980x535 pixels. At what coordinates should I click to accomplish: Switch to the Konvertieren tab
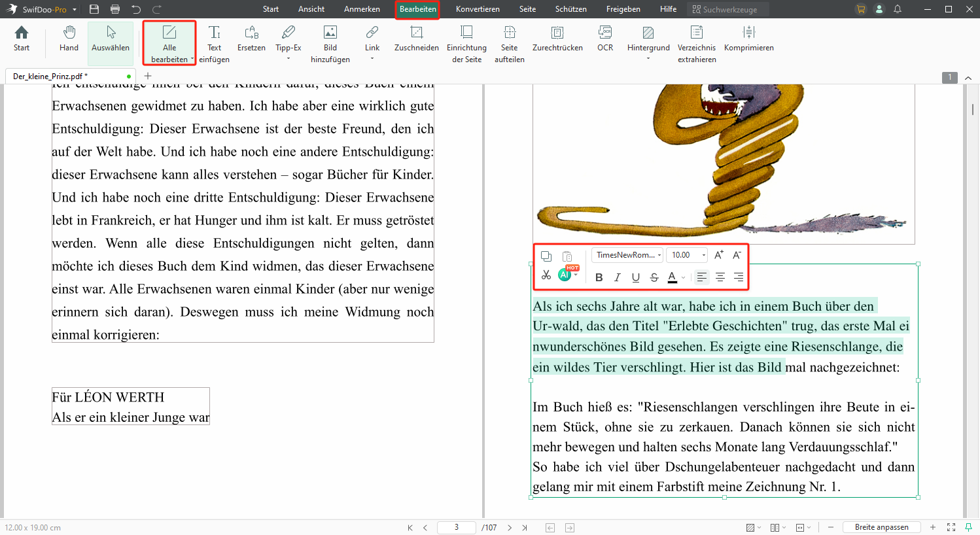(478, 9)
